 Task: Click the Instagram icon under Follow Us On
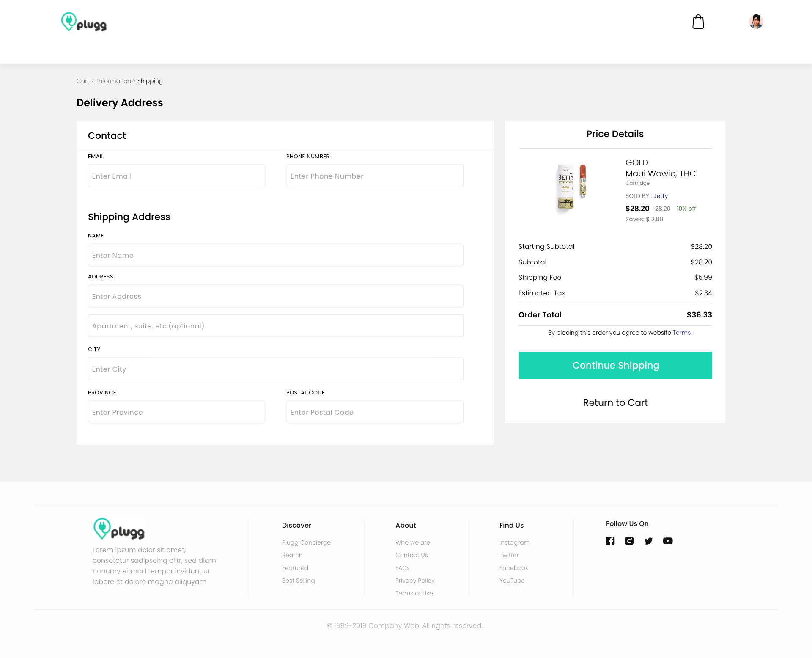click(629, 541)
